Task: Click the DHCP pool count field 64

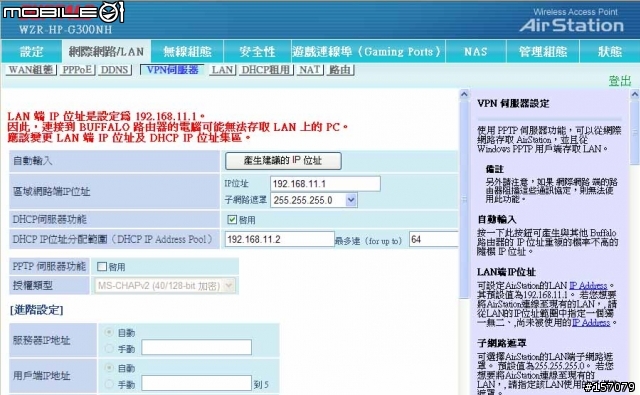Action: pyautogui.click(x=434, y=239)
